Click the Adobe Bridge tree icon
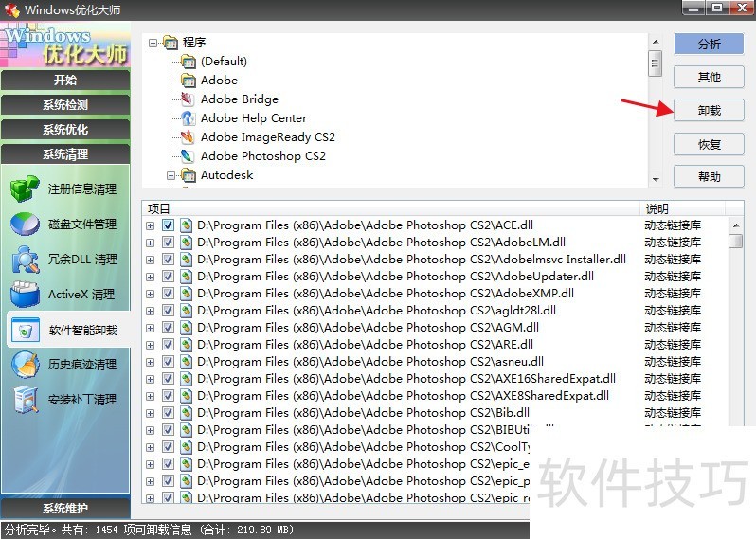Image resolution: width=756 pixels, height=539 pixels. click(x=188, y=99)
